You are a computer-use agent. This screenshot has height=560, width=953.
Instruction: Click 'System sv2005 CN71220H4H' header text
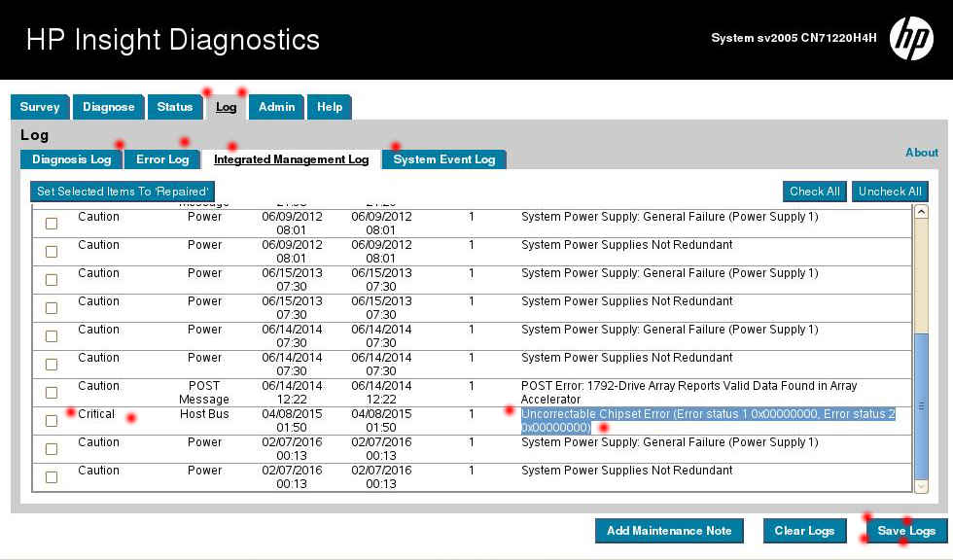coord(794,38)
